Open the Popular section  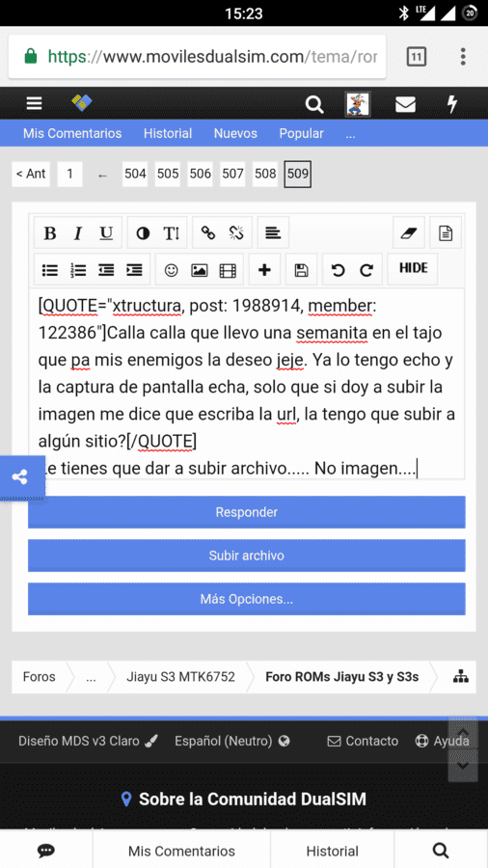point(302,133)
